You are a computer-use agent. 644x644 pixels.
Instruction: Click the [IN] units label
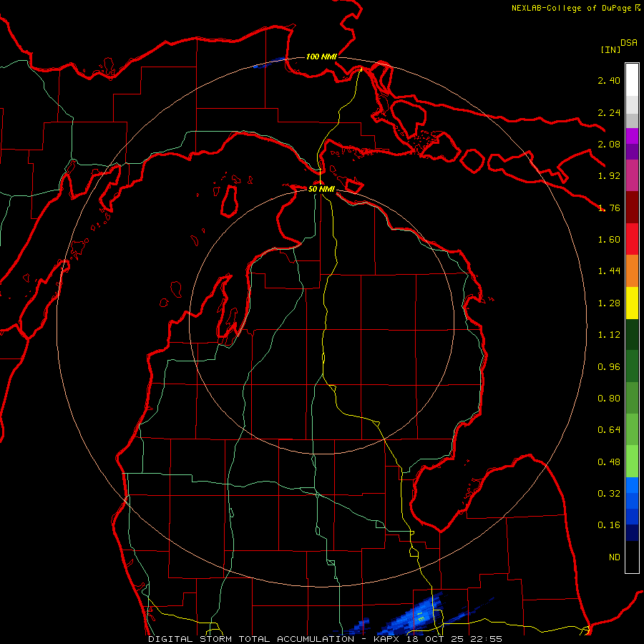point(610,49)
